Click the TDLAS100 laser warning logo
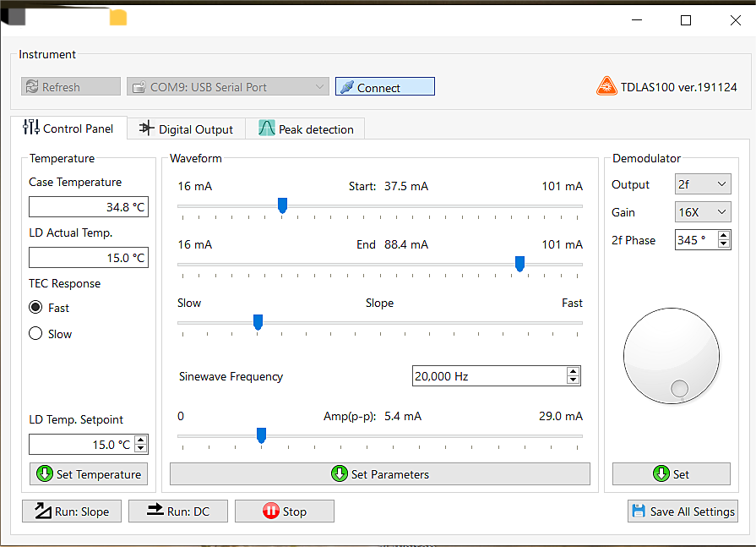Screen dimensions: 756x547 pyautogui.click(x=606, y=86)
